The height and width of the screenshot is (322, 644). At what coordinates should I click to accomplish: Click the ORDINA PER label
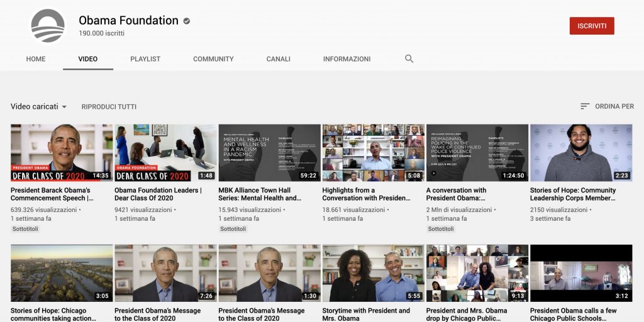(614, 106)
